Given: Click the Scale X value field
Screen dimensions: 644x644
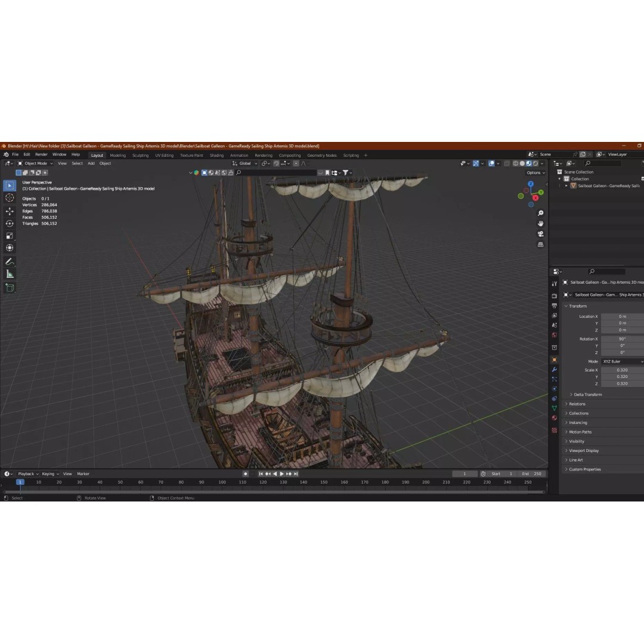Looking at the screenshot, I should (622, 370).
